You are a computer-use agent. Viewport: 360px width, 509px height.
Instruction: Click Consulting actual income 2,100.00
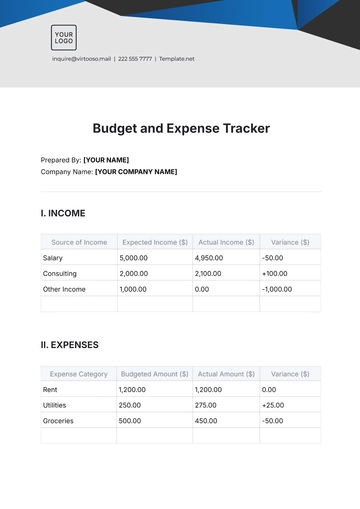tap(208, 274)
